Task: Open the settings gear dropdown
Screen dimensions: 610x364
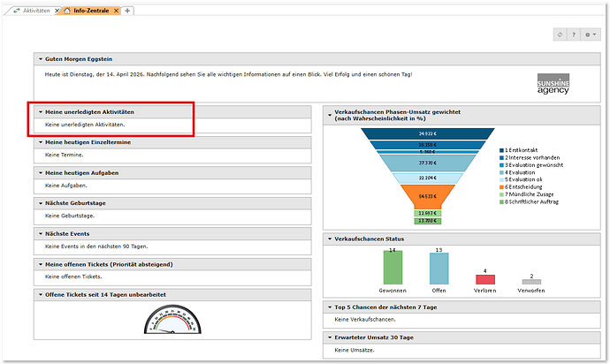Action: (x=590, y=34)
